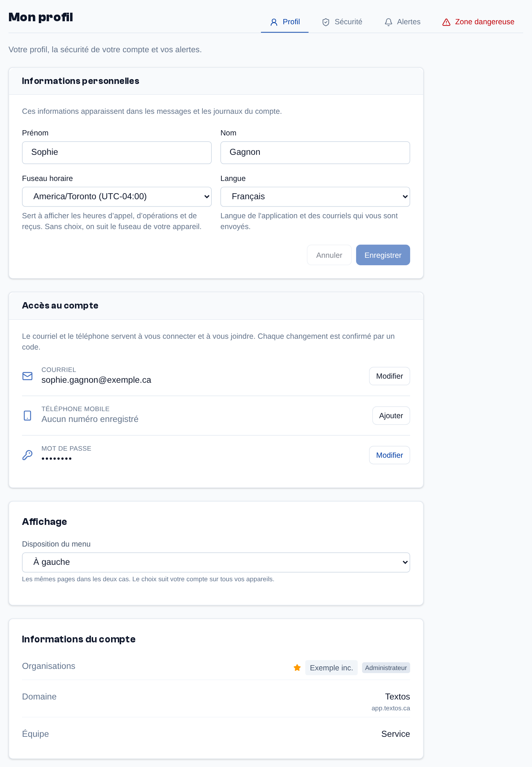Open the Zone dangereuse tab
Image resolution: width=532 pixels, height=767 pixels.
click(478, 22)
